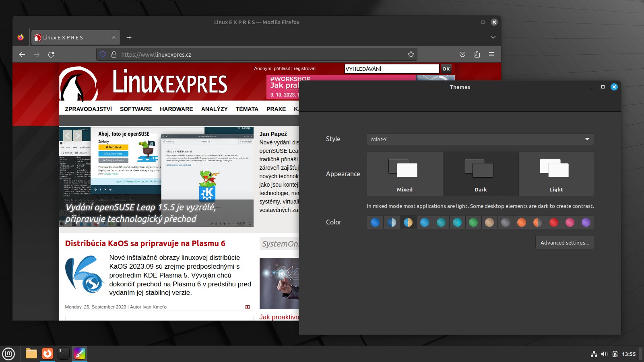Screen dimensions: 644x362
Task: Open Firefox View from the tab bar
Action: [x=21, y=37]
